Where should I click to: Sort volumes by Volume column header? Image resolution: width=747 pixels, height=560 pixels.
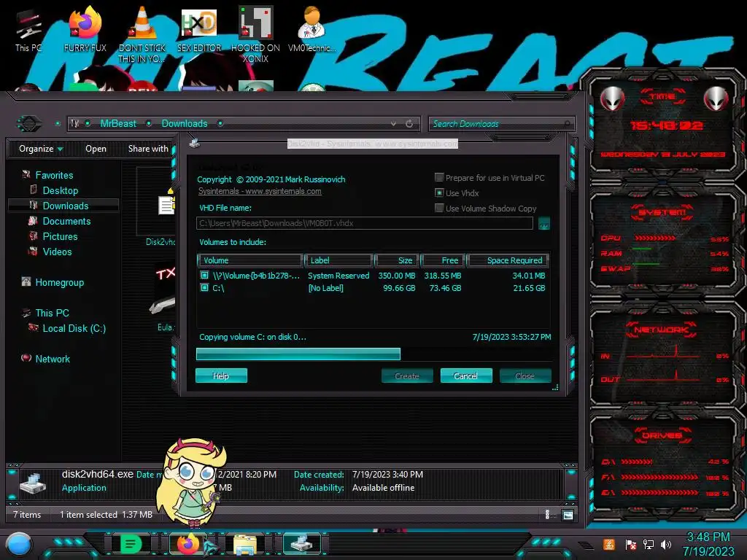(249, 260)
